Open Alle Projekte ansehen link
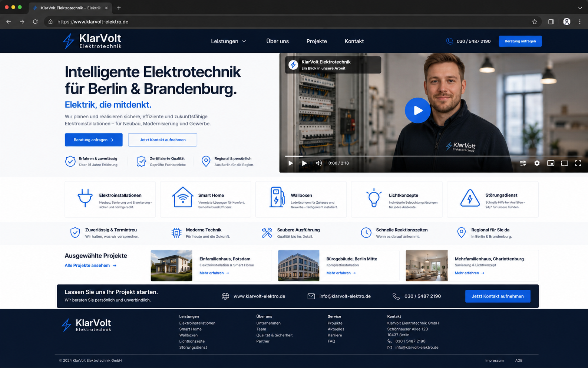This screenshot has width=588, height=368. [90, 266]
